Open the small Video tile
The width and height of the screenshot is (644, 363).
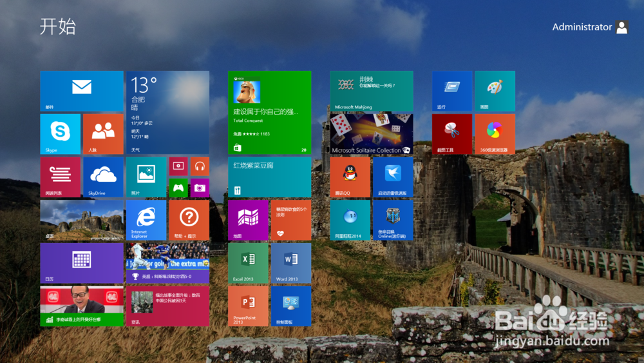point(178,166)
